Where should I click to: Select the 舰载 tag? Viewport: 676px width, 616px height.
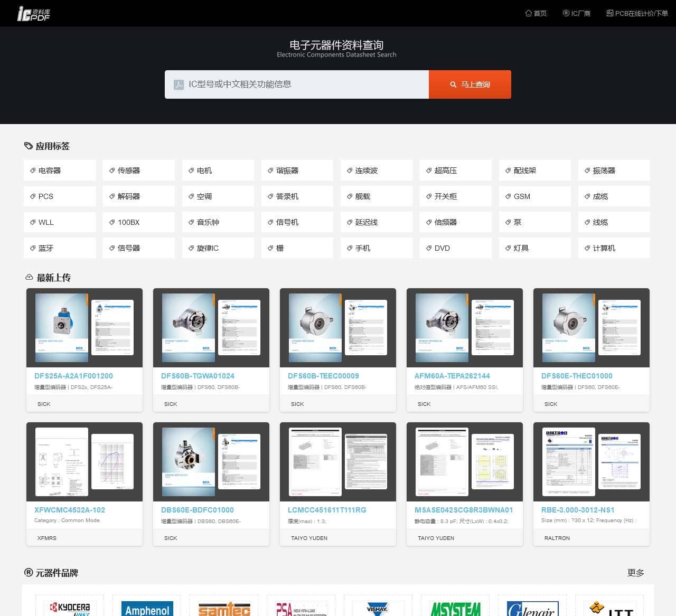377,196
